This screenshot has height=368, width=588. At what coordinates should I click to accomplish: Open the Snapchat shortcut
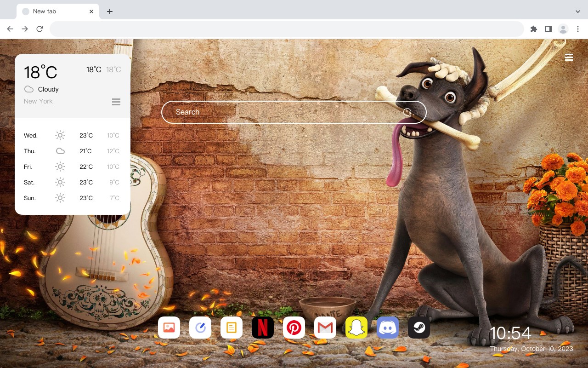point(356,328)
